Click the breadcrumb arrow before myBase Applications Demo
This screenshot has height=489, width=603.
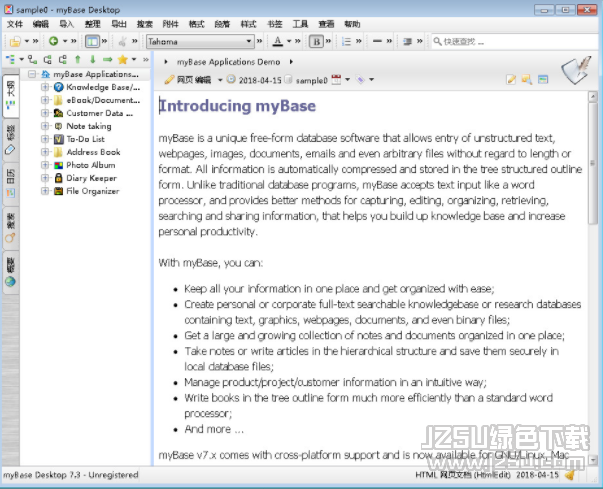(166, 62)
